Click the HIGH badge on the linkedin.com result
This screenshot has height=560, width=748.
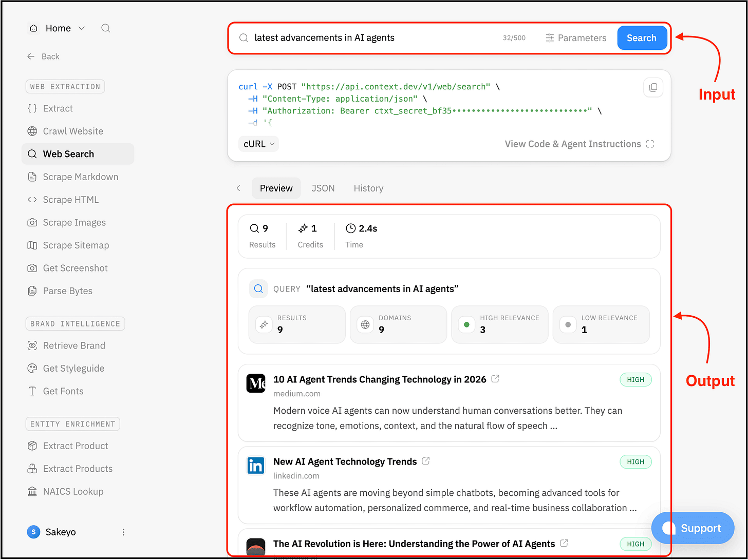click(635, 462)
